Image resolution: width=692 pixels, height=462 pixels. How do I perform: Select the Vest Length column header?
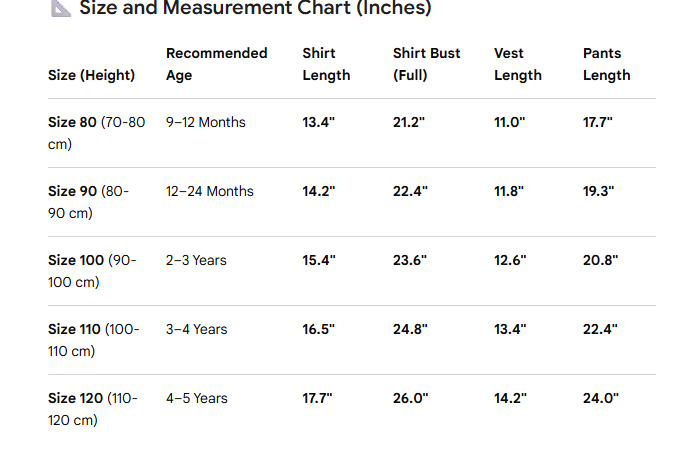[x=518, y=64]
